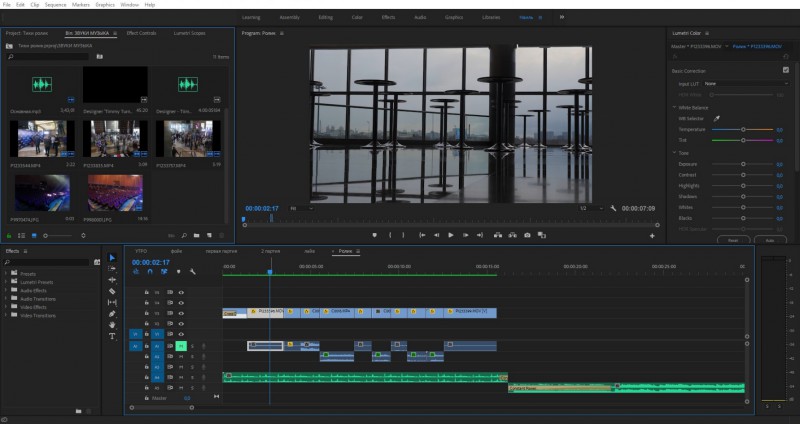The height and width of the screenshot is (424, 800).
Task: Hide the V3 track with its eye icon
Action: pos(181,313)
